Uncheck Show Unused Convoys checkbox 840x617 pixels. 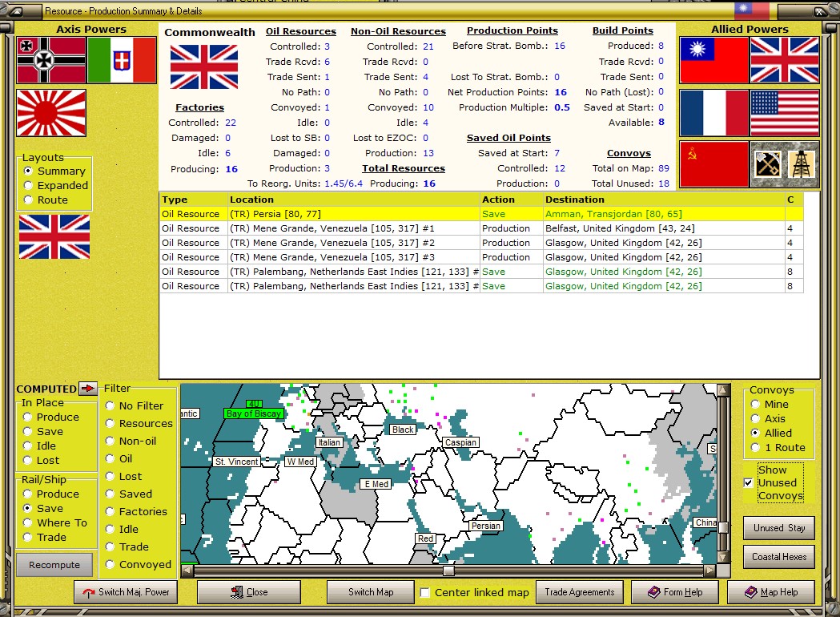tap(749, 482)
